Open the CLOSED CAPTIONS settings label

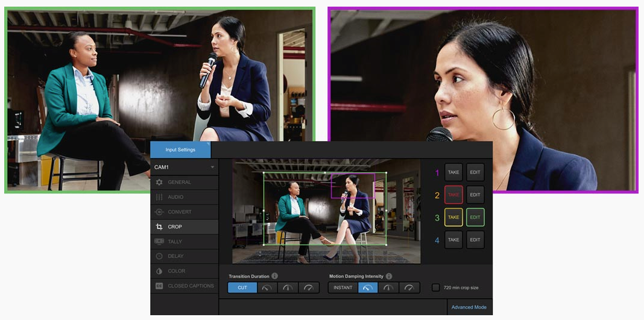pos(191,286)
